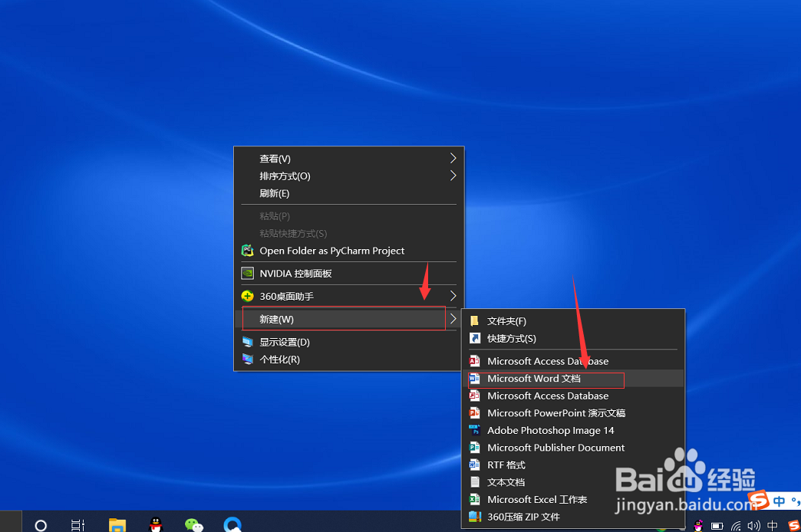Select Microsoft Access Database entry above Word
The height and width of the screenshot is (532, 801).
point(572,361)
